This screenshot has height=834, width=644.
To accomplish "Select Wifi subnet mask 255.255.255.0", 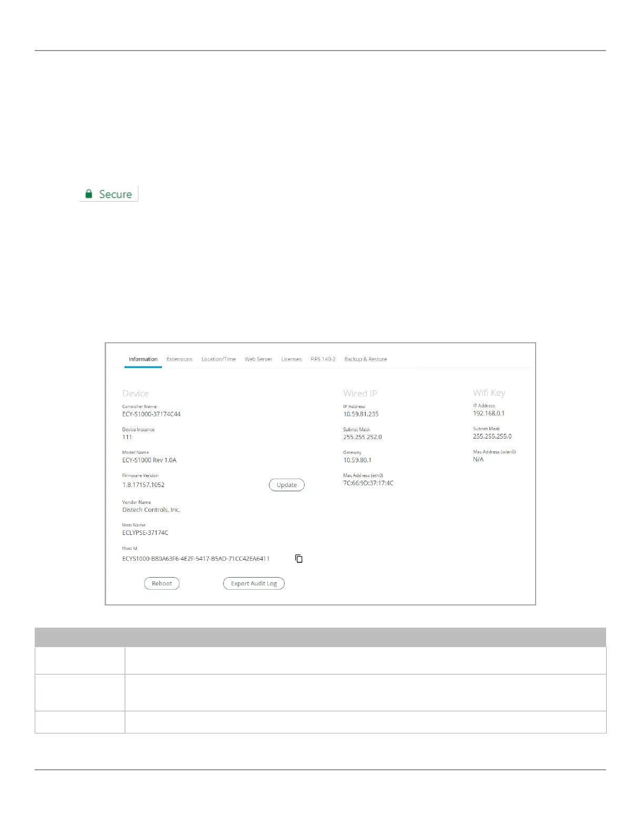I will pyautogui.click(x=492, y=436).
